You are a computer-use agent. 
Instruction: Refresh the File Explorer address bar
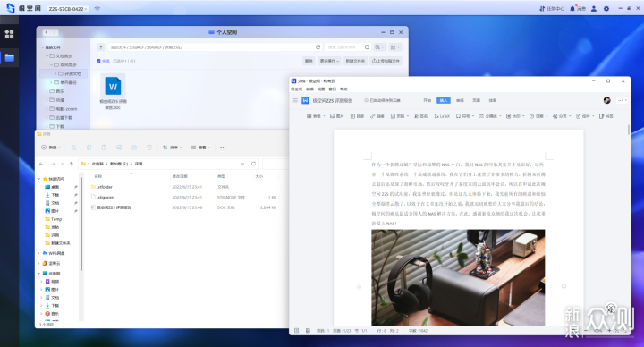click(253, 164)
